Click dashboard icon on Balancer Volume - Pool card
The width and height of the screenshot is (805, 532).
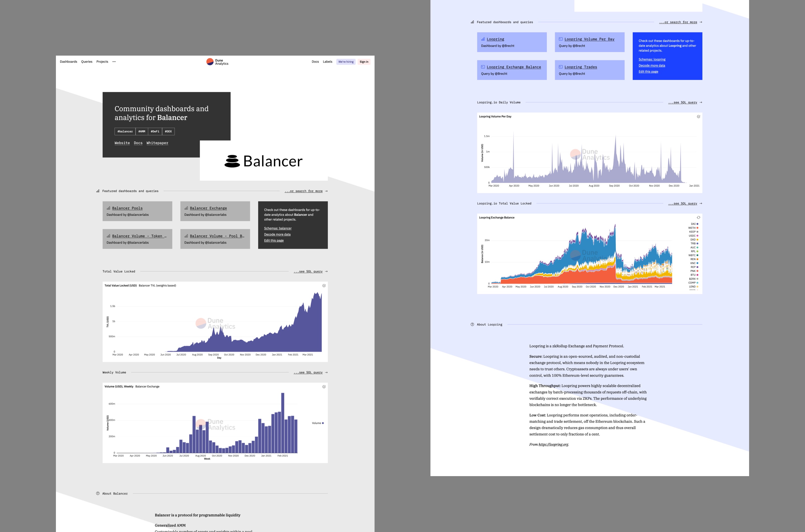click(186, 236)
